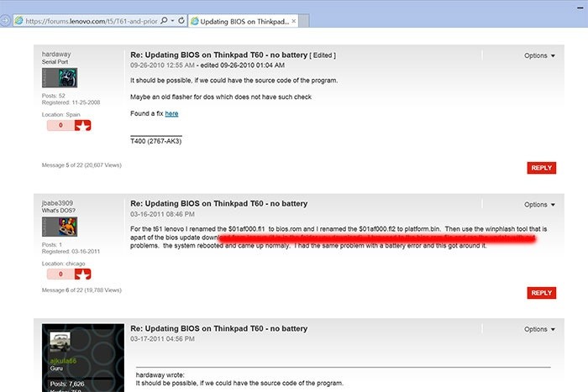This screenshot has width=588, height=392.
Task: Reply to jbabe3909's message 6
Action: (x=542, y=293)
